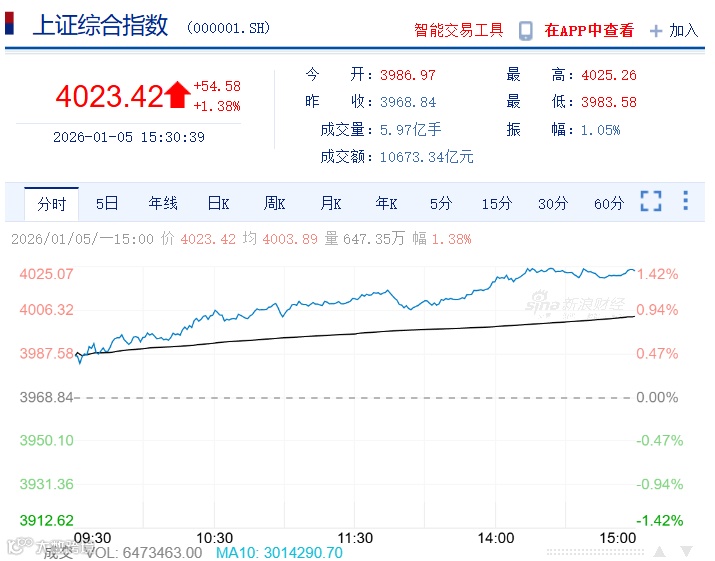Click the timestamp 2026-01-05 15:30:39
Viewport: 715px width, 561px height.
tap(129, 137)
